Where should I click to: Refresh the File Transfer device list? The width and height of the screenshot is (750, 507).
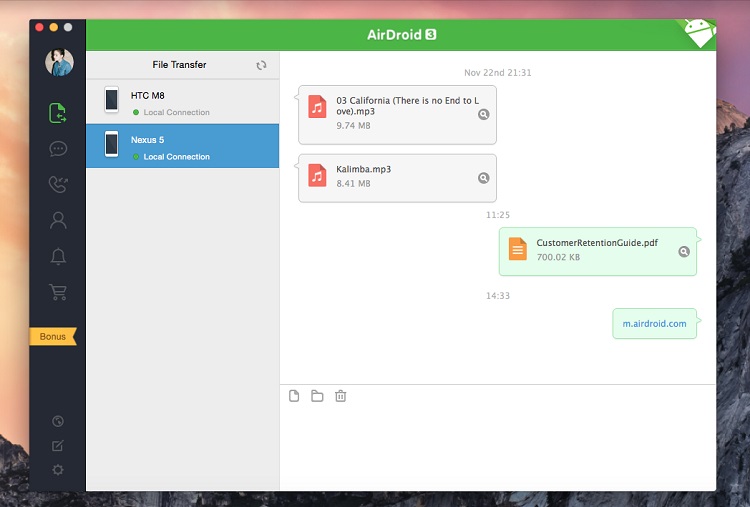tap(261, 65)
